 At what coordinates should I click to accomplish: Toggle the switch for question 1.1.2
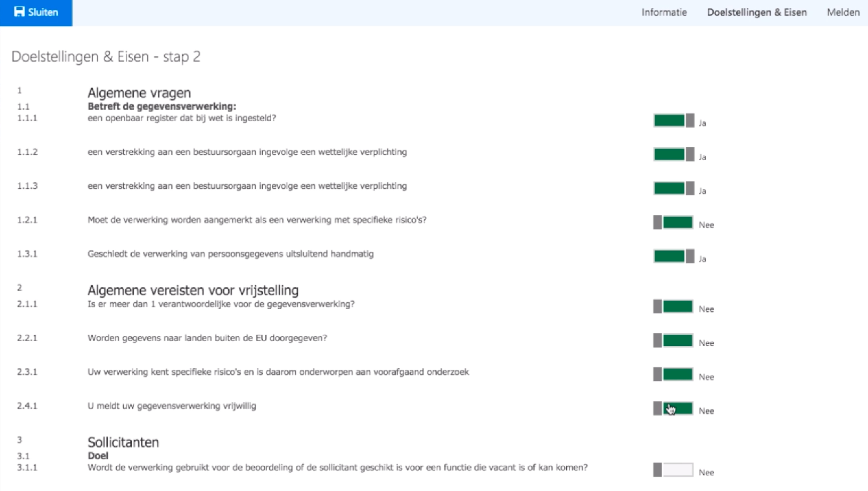[x=674, y=154]
